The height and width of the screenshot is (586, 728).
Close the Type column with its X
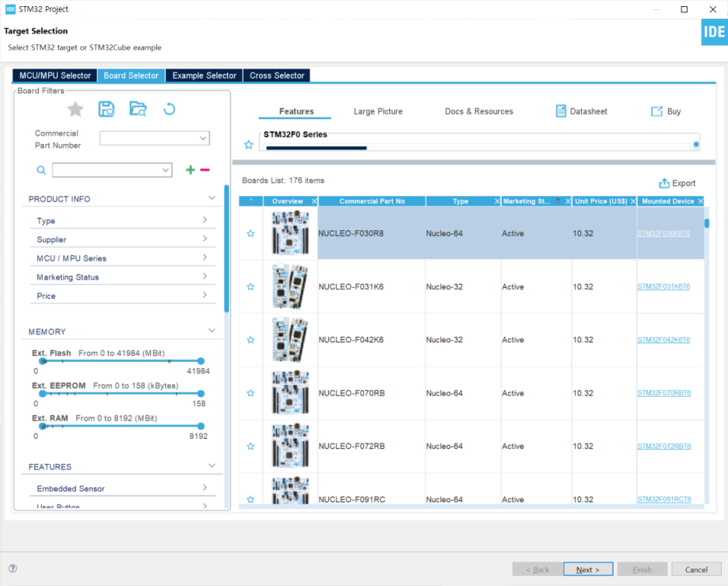[497, 202]
